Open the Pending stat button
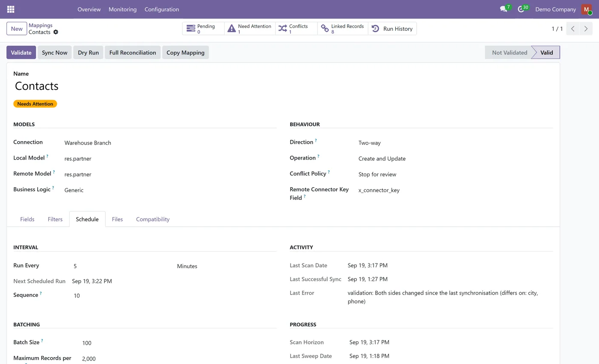 point(203,29)
